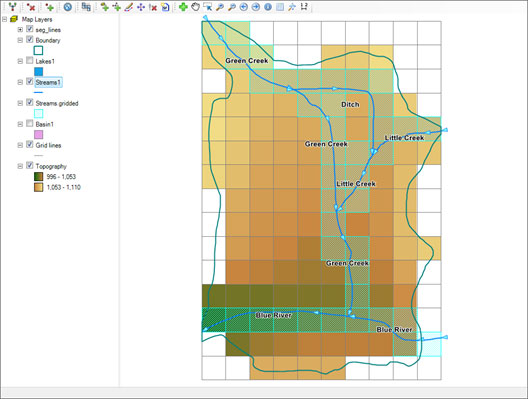Click the add node green plus icon

click(x=50, y=7)
